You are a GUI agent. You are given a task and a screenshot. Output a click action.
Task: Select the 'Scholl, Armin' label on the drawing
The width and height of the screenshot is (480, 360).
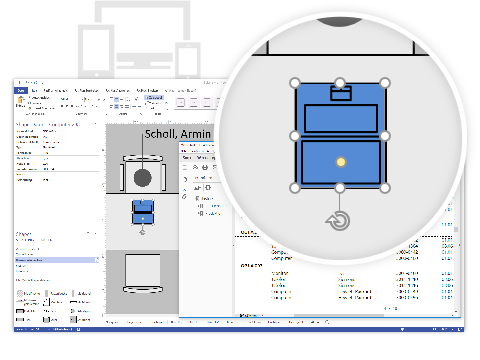[x=178, y=134]
